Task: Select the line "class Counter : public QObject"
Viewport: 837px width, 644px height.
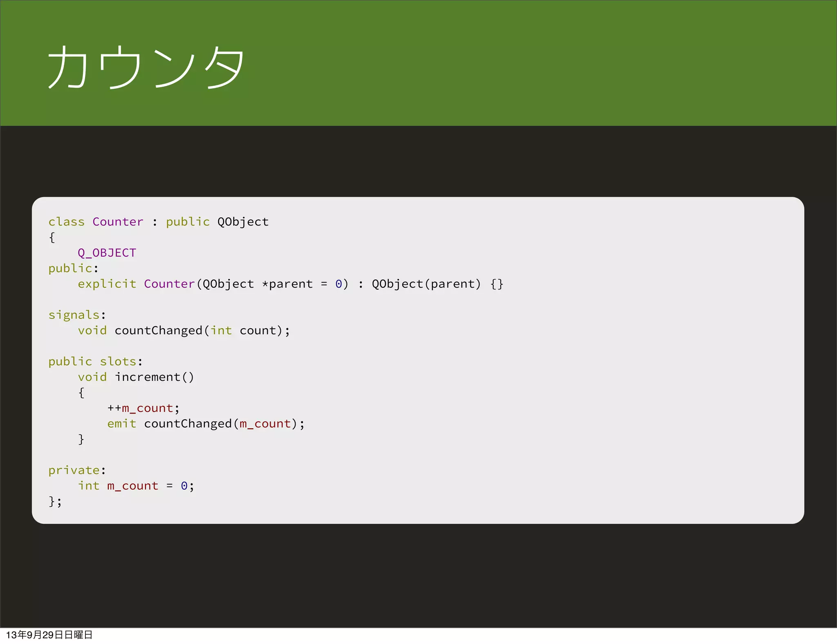Action: point(159,222)
